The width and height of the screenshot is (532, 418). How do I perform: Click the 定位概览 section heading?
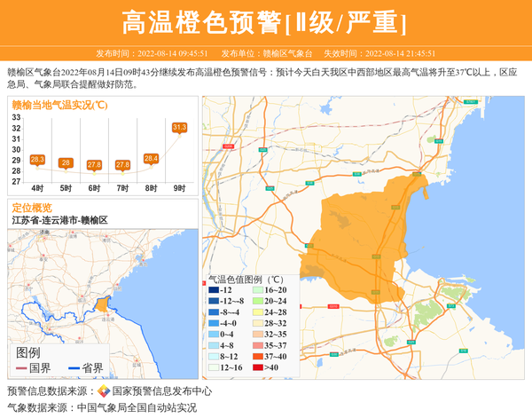tap(32, 208)
